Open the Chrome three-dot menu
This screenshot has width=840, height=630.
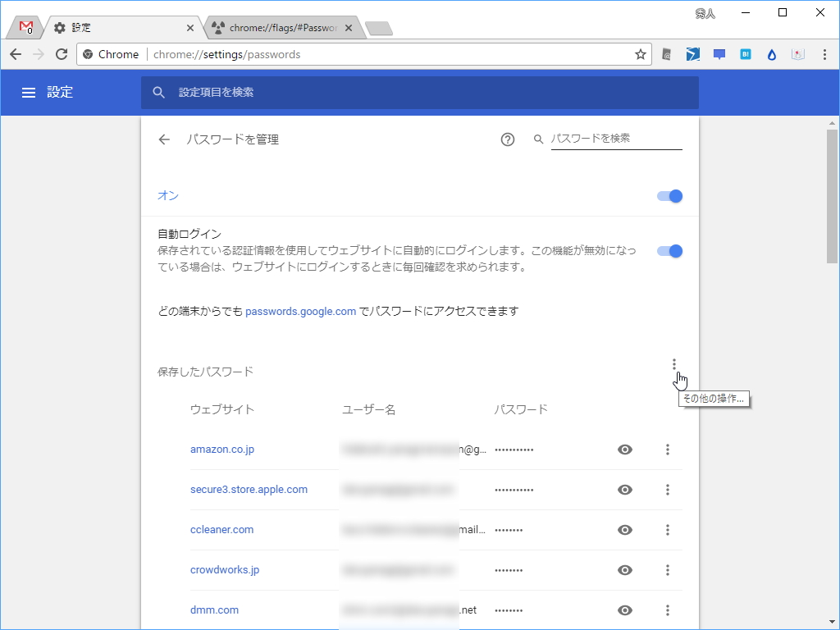pyautogui.click(x=824, y=54)
